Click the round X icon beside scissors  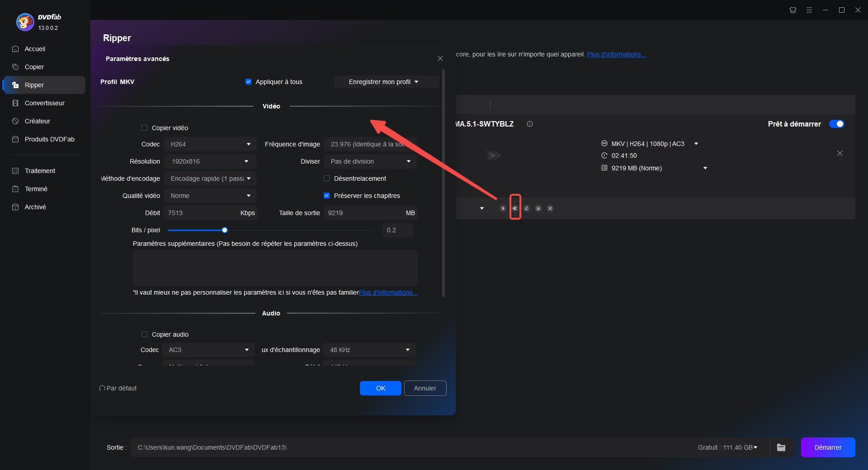pos(550,208)
